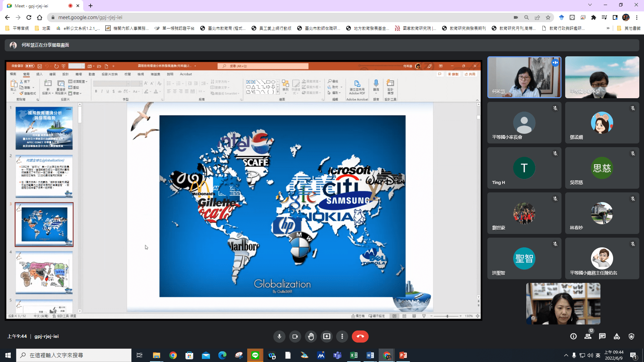Show the participants list panel
644x362 pixels.
[x=588, y=337]
